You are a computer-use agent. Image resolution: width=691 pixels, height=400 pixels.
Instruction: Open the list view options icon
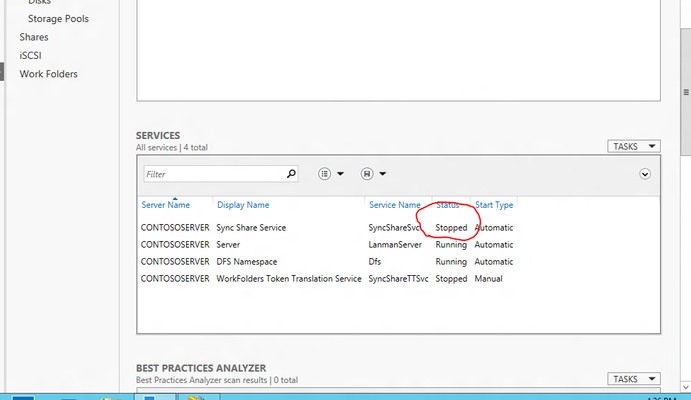(x=324, y=174)
